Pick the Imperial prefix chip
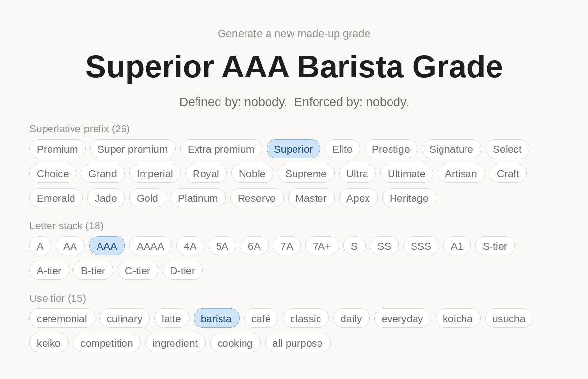The width and height of the screenshot is (588, 379). (155, 173)
